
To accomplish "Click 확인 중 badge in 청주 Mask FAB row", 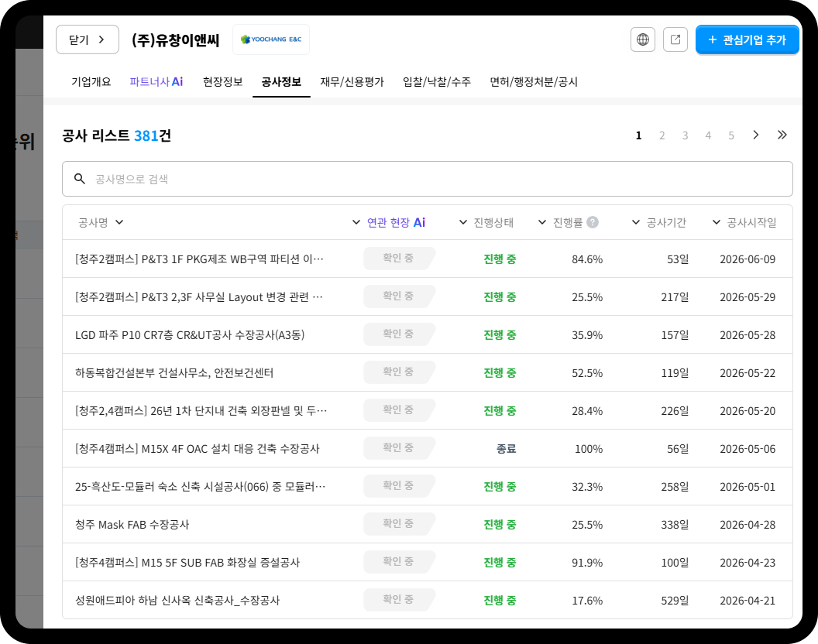I will 399,524.
